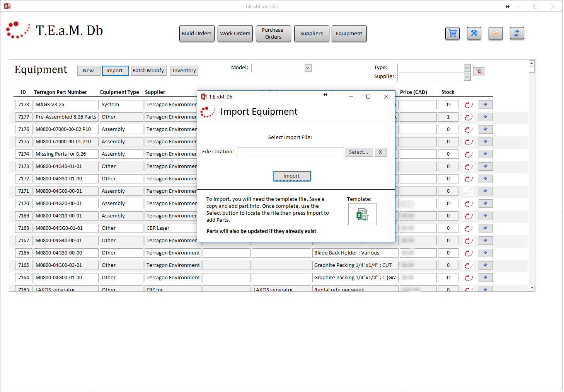Go to Purchase Orders
The image size is (564, 392).
[273, 34]
